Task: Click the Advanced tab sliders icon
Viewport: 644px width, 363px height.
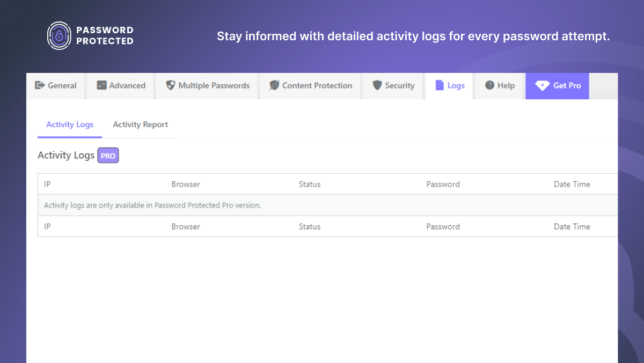Action: [x=101, y=85]
